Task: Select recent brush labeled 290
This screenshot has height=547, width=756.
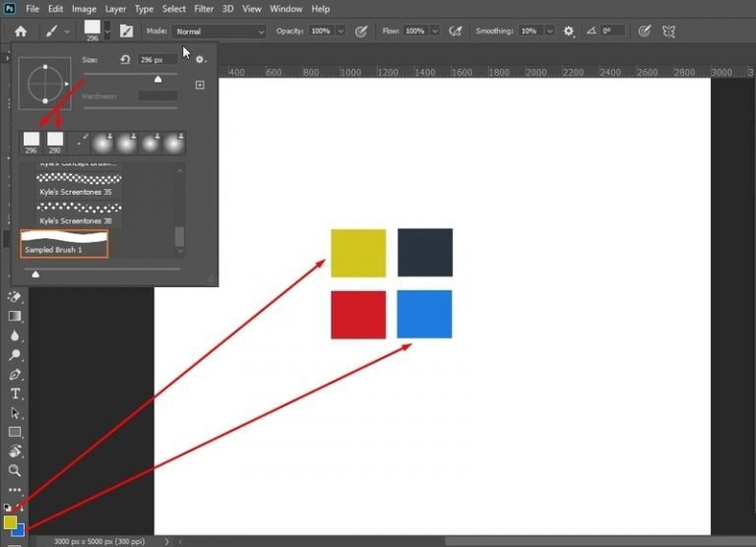Action: click(55, 143)
